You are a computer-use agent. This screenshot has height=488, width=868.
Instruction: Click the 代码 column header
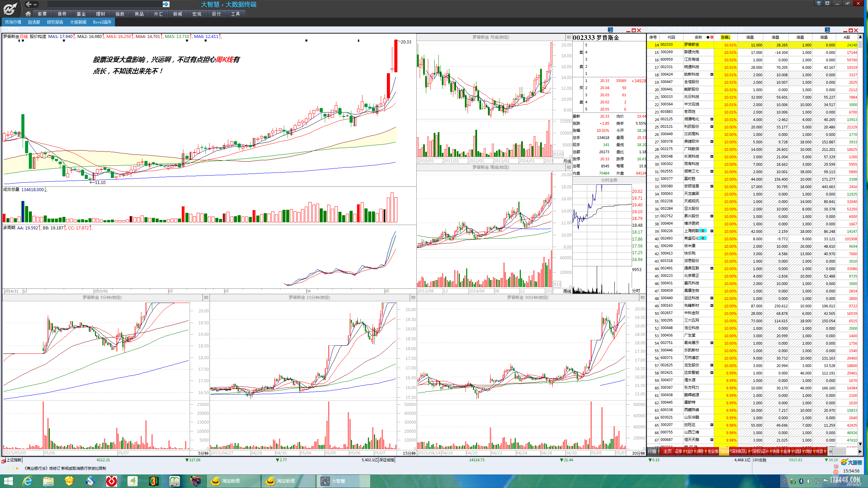671,37
